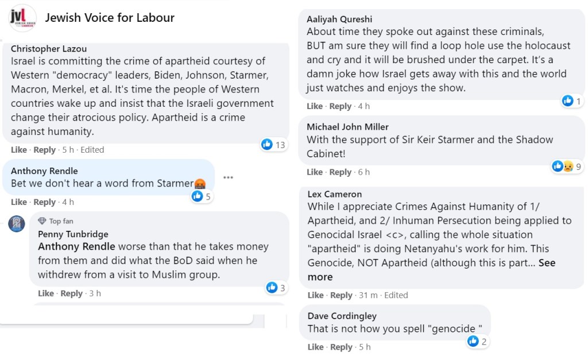This screenshot has height=364, width=588.
Task: Reply to Dave Cordingley's comment
Action: 341,347
